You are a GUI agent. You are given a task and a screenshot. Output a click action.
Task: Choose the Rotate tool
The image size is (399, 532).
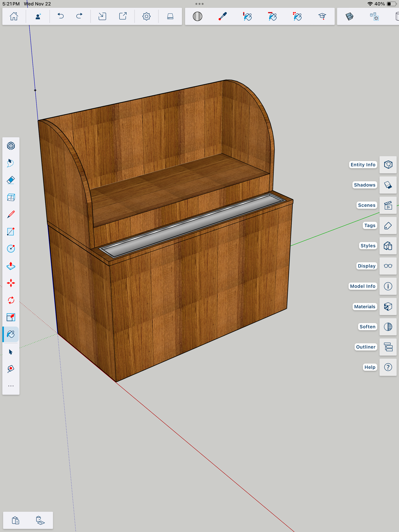pos(11,300)
